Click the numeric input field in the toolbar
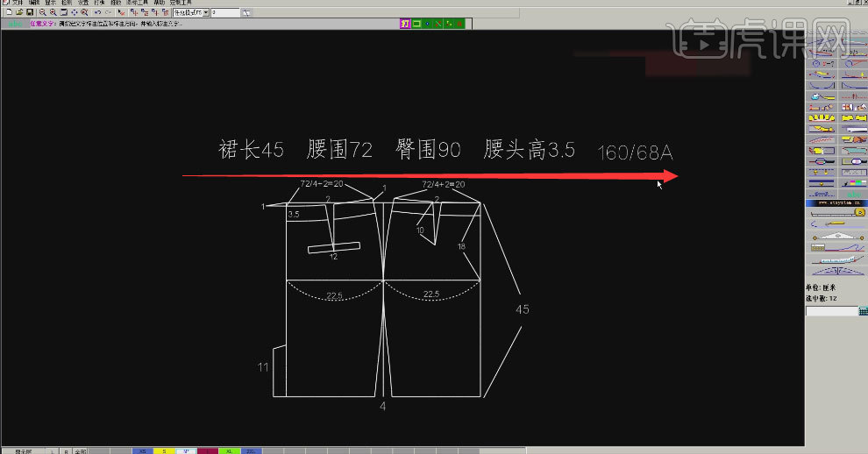Image resolution: width=868 pixels, height=454 pixels. [x=225, y=13]
